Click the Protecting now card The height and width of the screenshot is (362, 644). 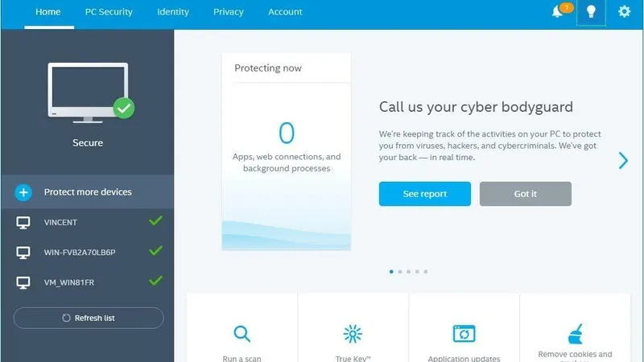(287, 151)
